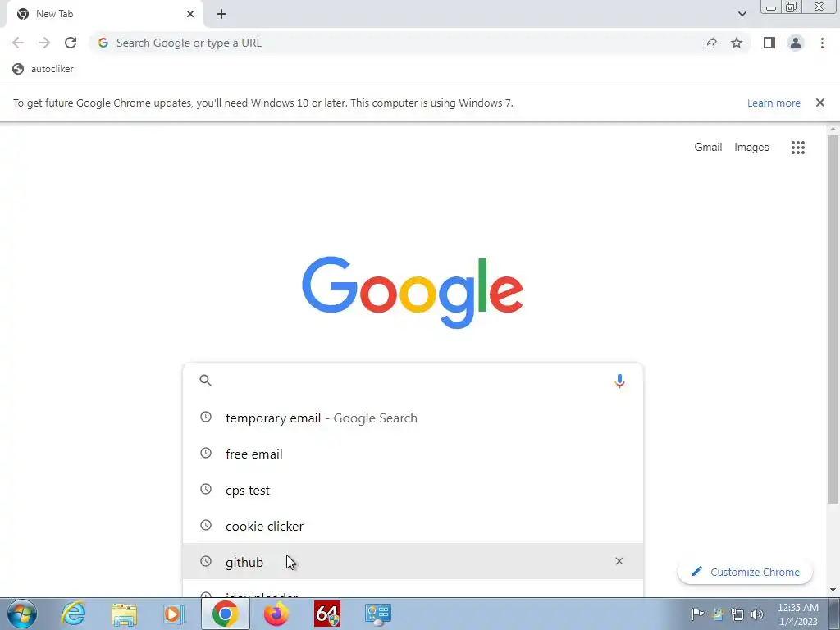The height and width of the screenshot is (630, 840).
Task: Reload the page with refresh icon
Action: 71,43
